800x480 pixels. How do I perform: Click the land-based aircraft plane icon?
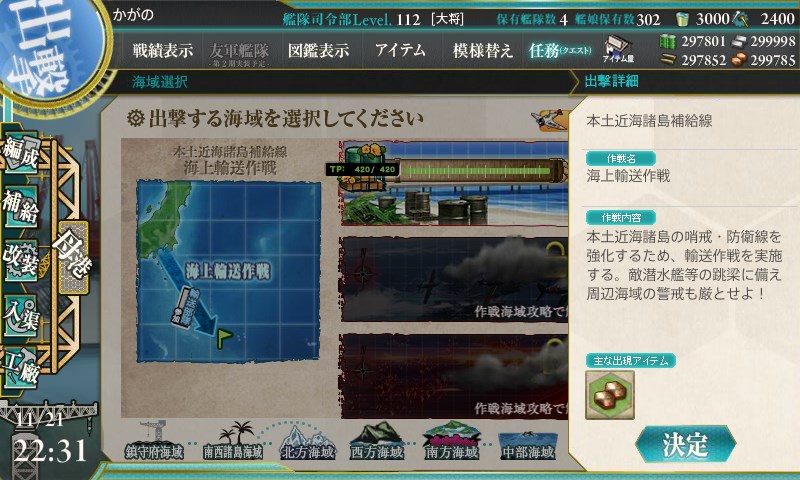tap(549, 119)
